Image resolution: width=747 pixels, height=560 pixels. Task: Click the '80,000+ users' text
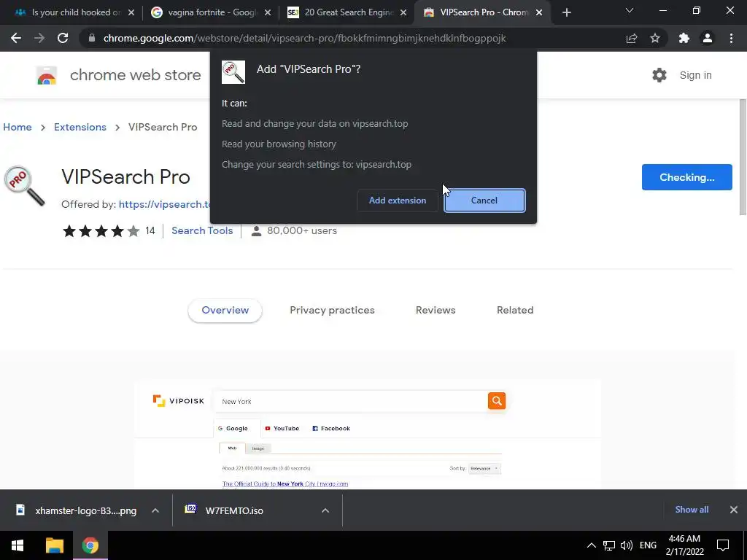click(x=302, y=230)
